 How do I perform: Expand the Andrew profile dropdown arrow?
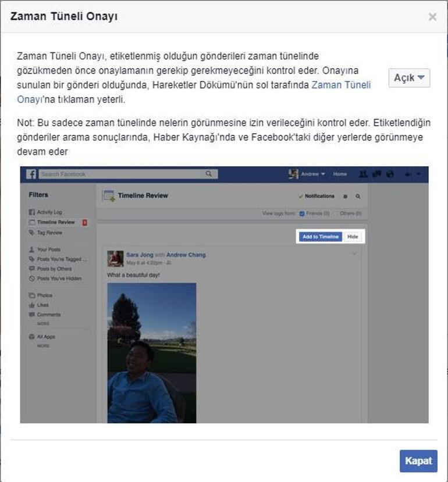tap(323, 174)
